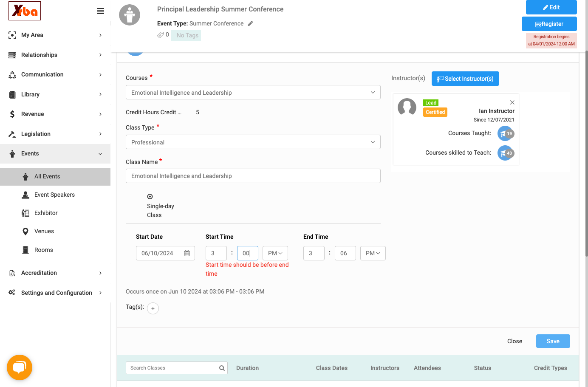Expand the Accreditation menu
Screen dimensions: 588x387
[55, 273]
